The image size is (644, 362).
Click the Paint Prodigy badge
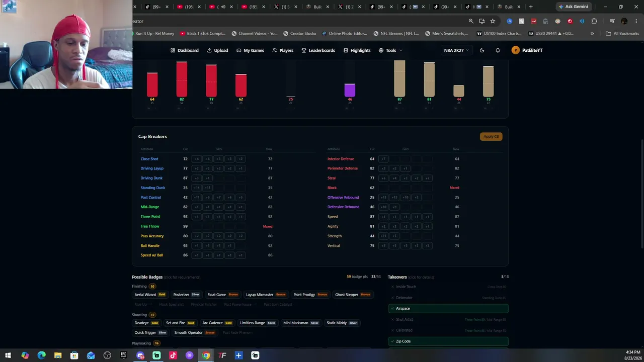click(x=310, y=295)
